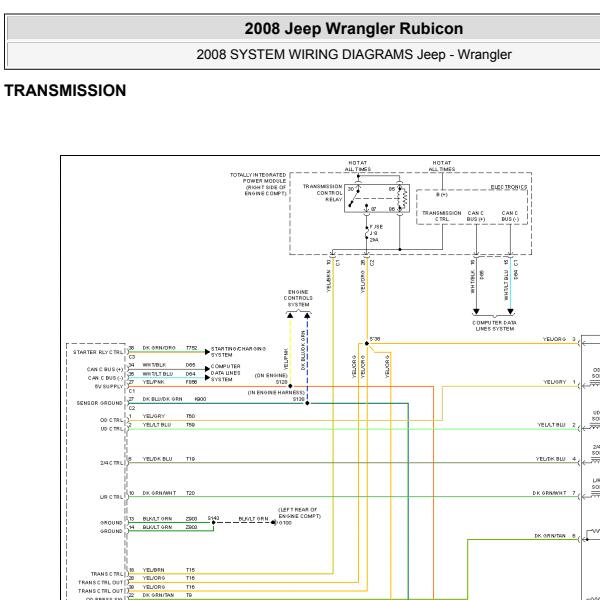This screenshot has height=600, width=600.
Task: Click the (IN ENGINE HARNESS) note
Action: pyautogui.click(x=276, y=393)
